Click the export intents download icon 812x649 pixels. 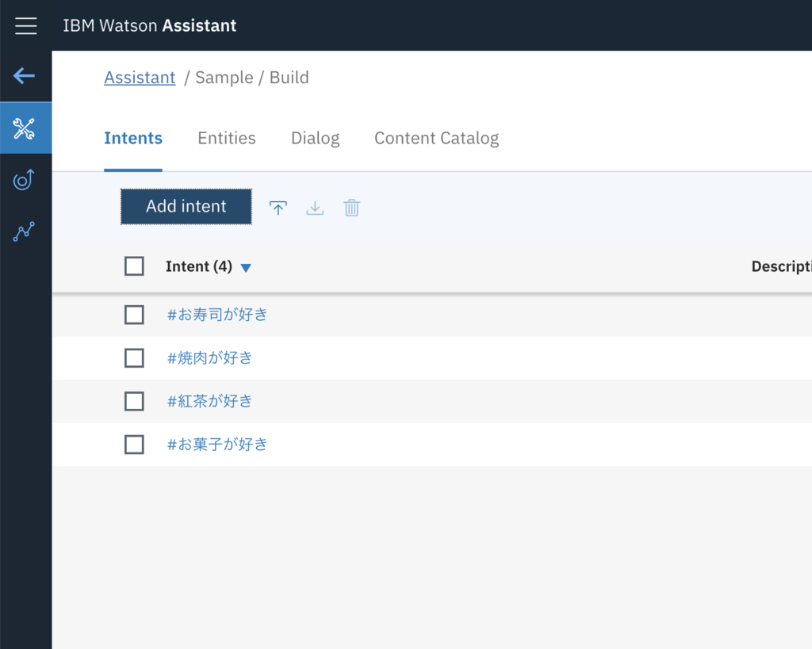pyautogui.click(x=315, y=208)
